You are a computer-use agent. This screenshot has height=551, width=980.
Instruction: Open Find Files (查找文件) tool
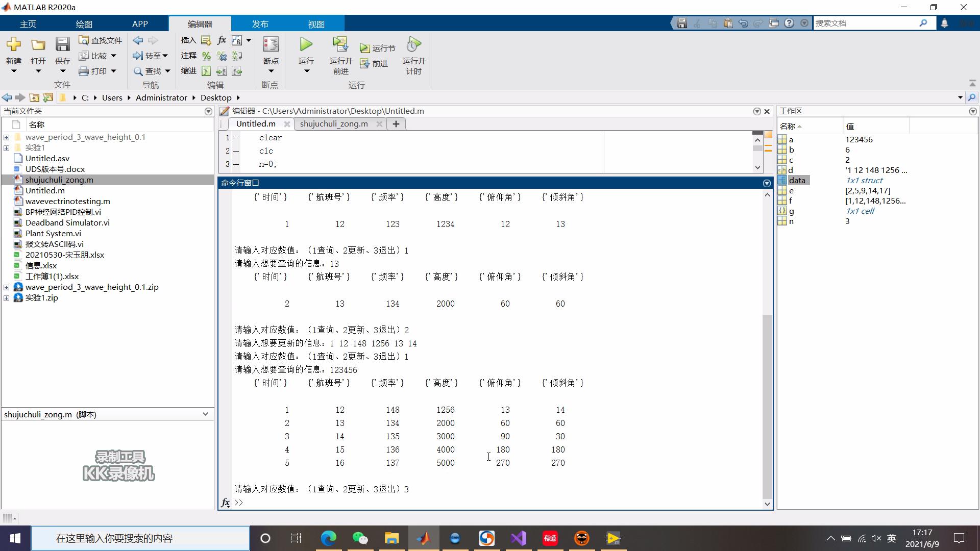point(100,40)
